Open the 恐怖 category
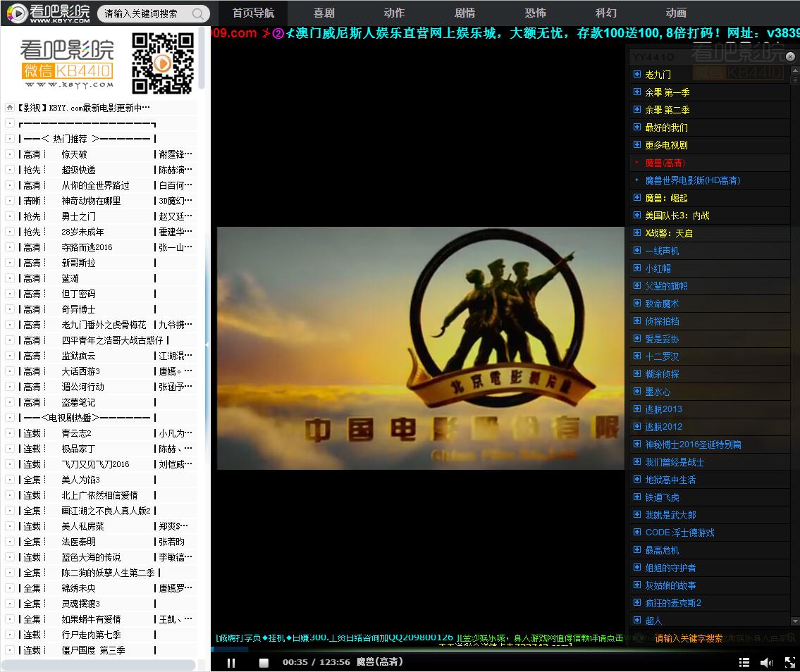Image resolution: width=800 pixels, height=672 pixels. coord(535,13)
